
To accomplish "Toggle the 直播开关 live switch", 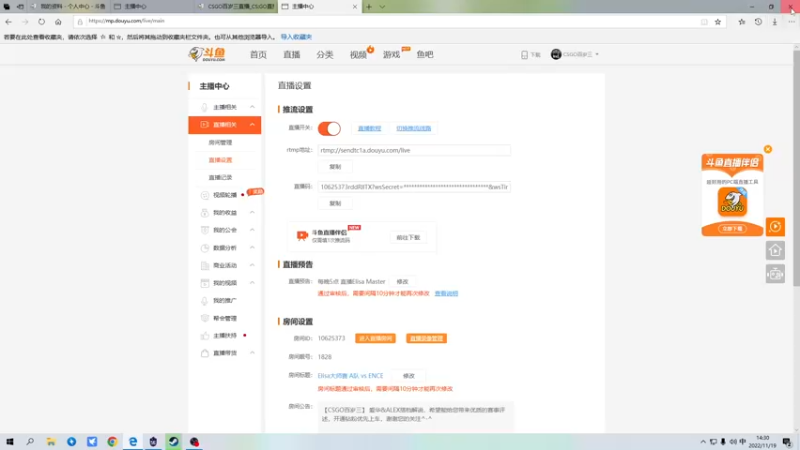I will (329, 129).
